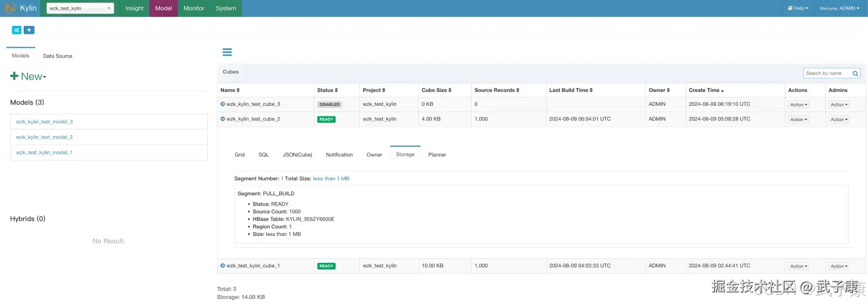Click the Storage: 14.00 KB summary text
The height and width of the screenshot is (304, 868).
[x=241, y=297]
